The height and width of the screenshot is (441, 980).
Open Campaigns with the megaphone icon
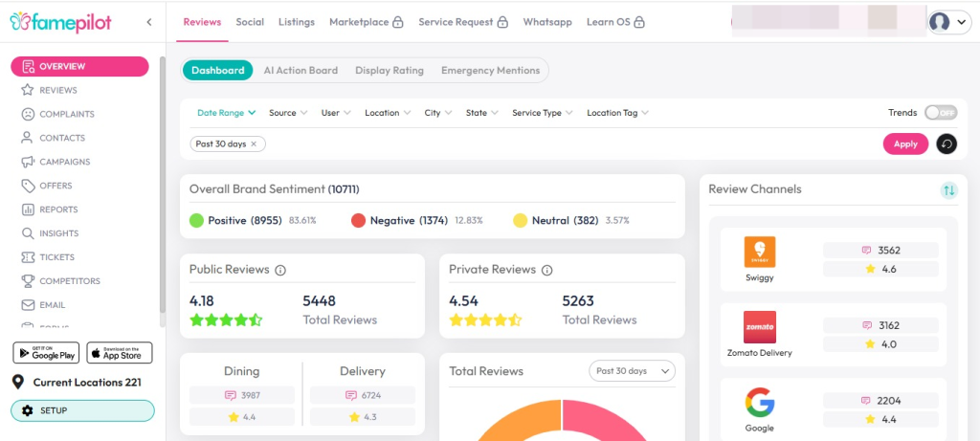[55, 162]
